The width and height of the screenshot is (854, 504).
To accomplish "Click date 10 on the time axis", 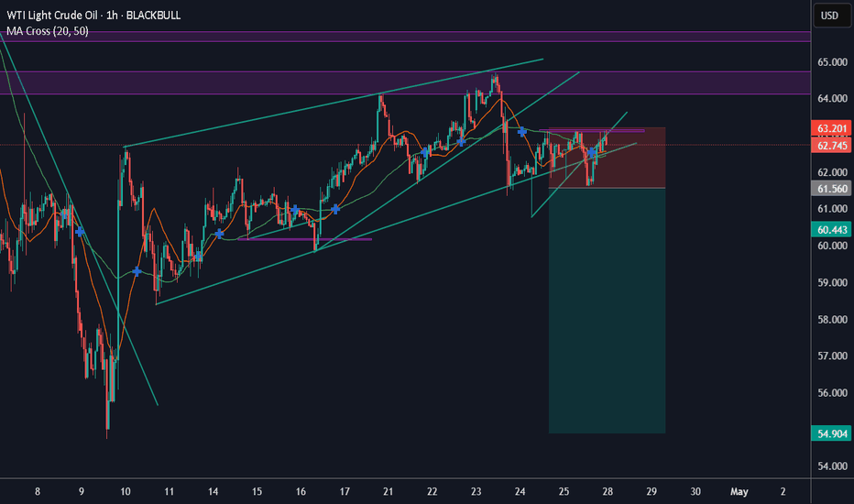I will [x=126, y=491].
